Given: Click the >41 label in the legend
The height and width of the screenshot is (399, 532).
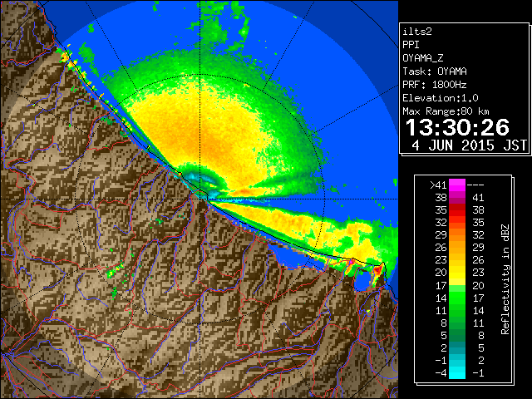Looking at the screenshot, I should pos(438,185).
